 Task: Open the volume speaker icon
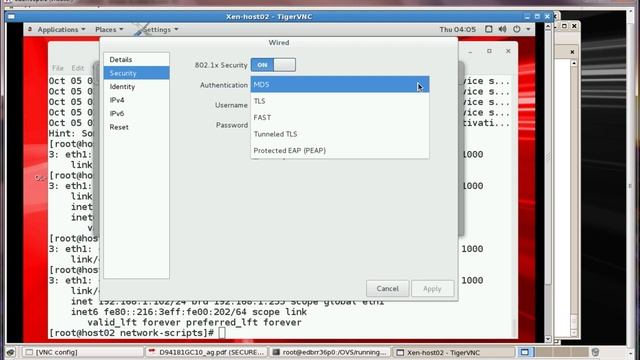(x=502, y=29)
